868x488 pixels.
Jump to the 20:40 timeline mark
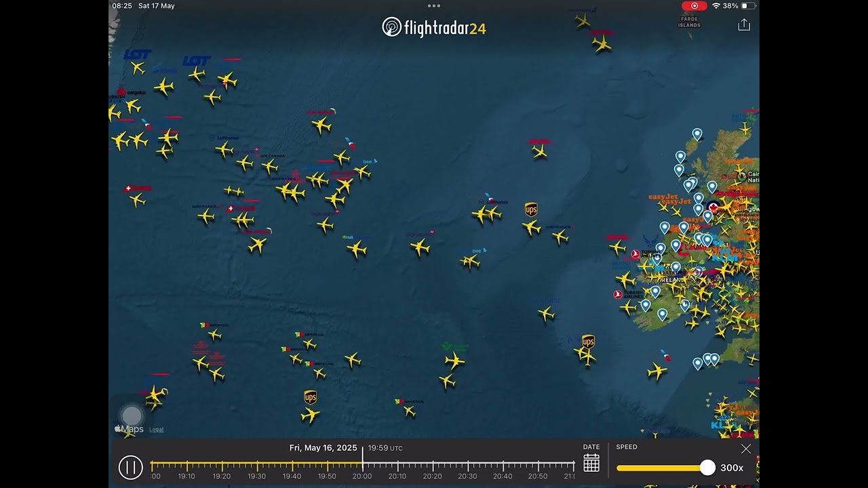pos(502,476)
